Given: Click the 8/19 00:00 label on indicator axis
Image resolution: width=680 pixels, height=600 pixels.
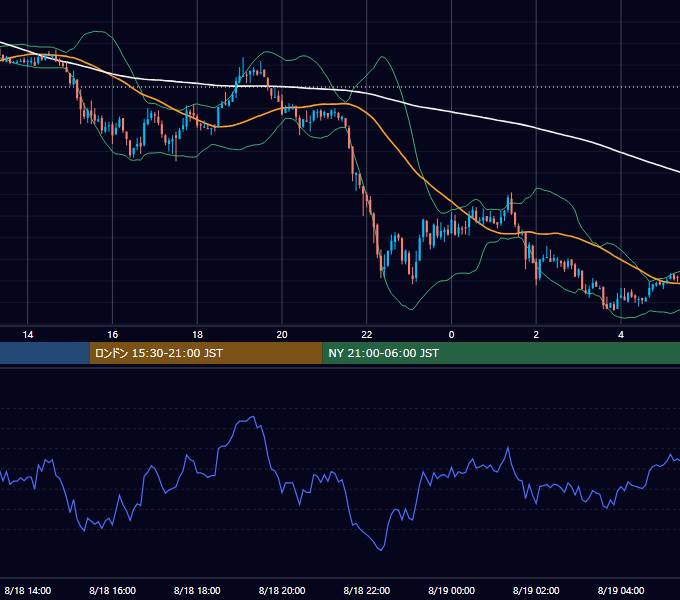Looking at the screenshot, I should tap(451, 590).
